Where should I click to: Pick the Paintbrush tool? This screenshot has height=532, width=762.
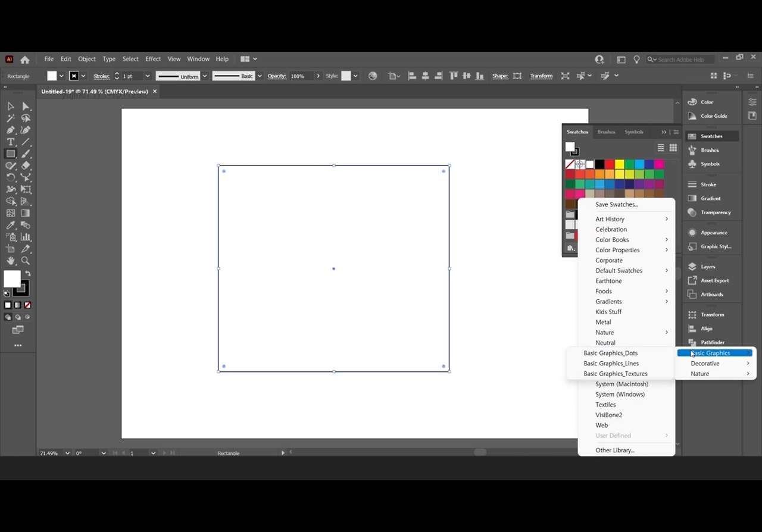click(x=26, y=154)
